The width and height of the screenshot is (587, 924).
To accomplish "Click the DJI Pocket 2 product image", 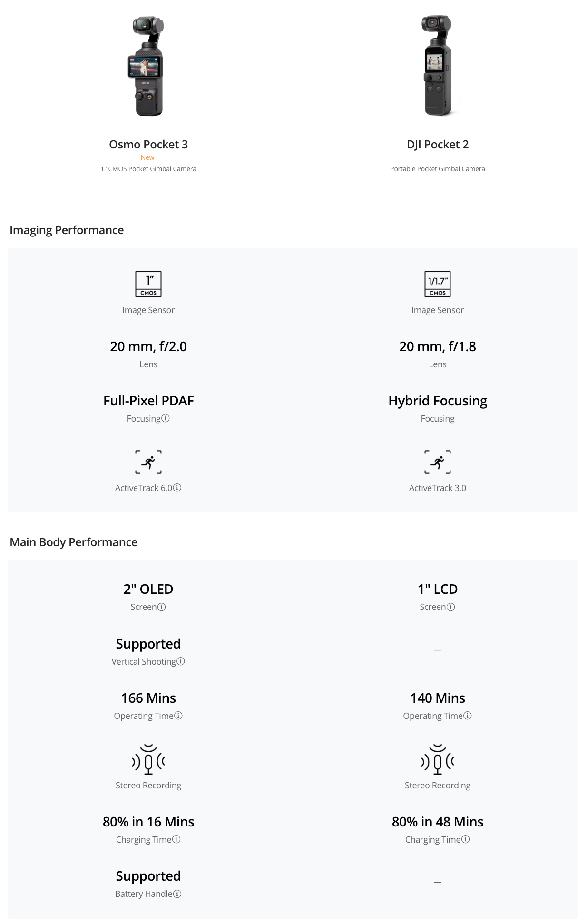I will 437,66.
